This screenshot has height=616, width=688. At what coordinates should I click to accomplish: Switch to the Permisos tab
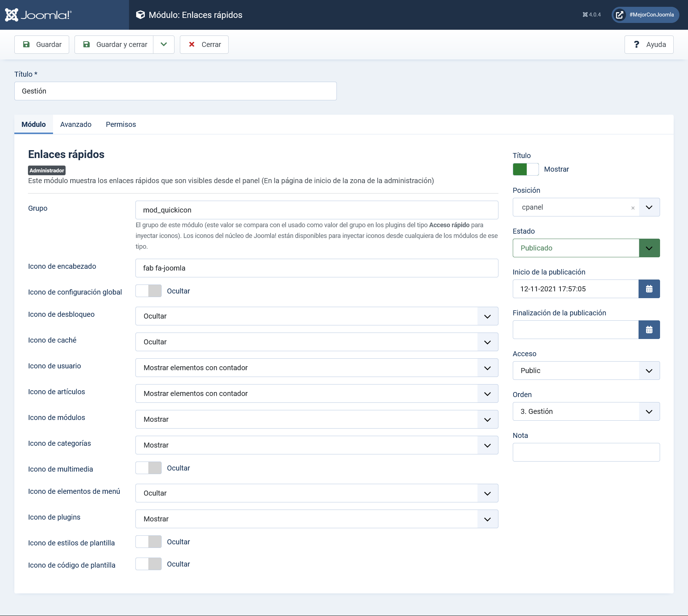121,124
